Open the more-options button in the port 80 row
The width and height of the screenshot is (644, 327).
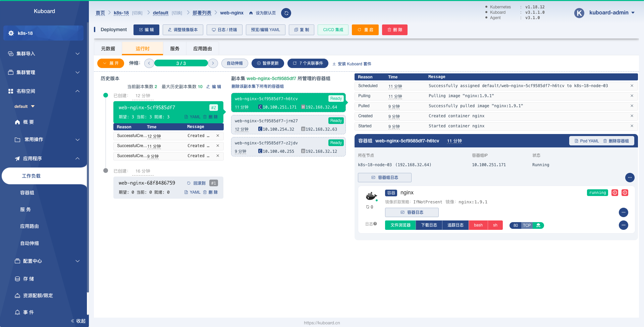(x=623, y=225)
